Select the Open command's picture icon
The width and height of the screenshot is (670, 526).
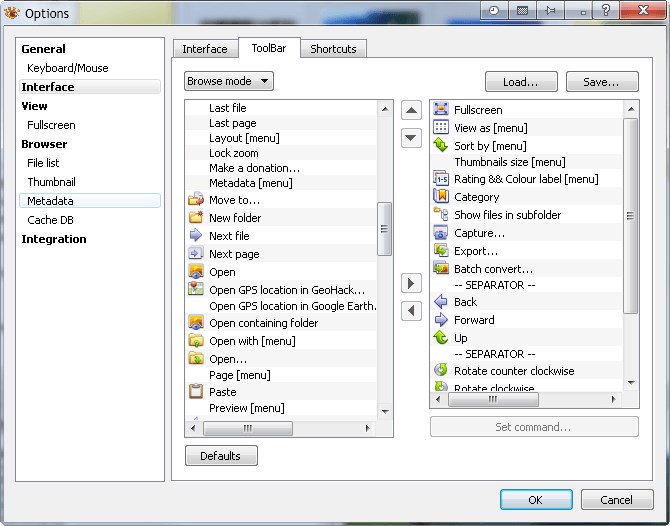click(196, 271)
